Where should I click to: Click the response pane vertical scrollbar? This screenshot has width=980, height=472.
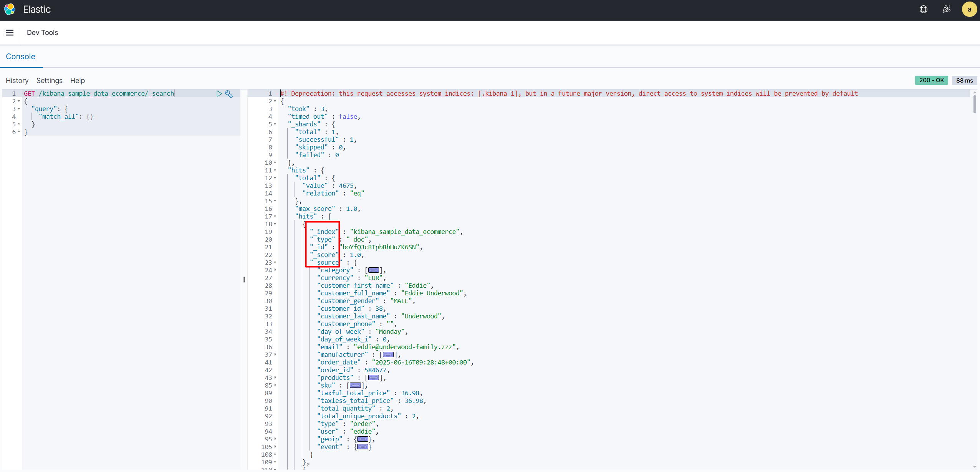tap(975, 104)
